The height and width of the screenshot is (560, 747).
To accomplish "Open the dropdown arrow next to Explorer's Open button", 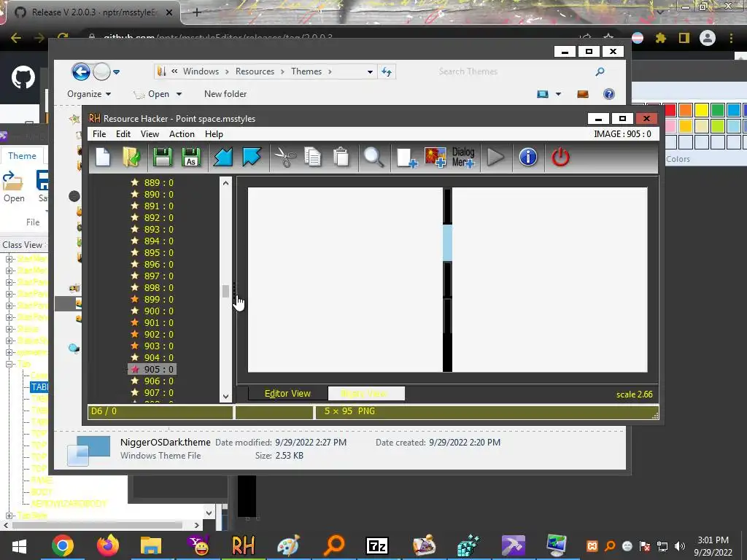I will point(179,94).
